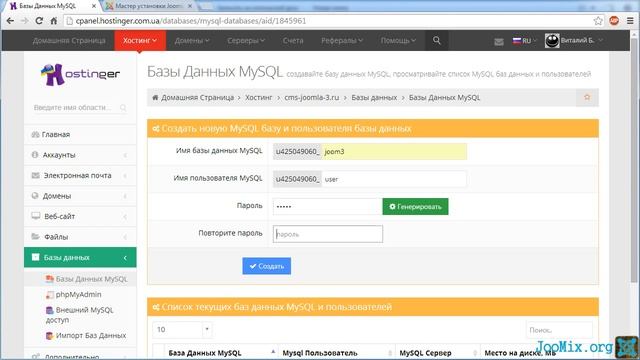Screen dimensions: 640x360
Task: Focus the Повторите пароль field
Action: [x=328, y=234]
